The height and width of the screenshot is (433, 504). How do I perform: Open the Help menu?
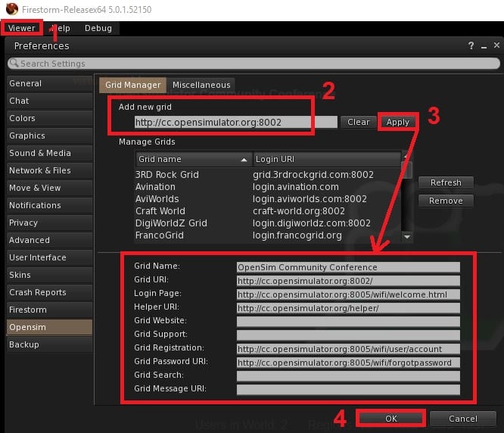(x=61, y=28)
